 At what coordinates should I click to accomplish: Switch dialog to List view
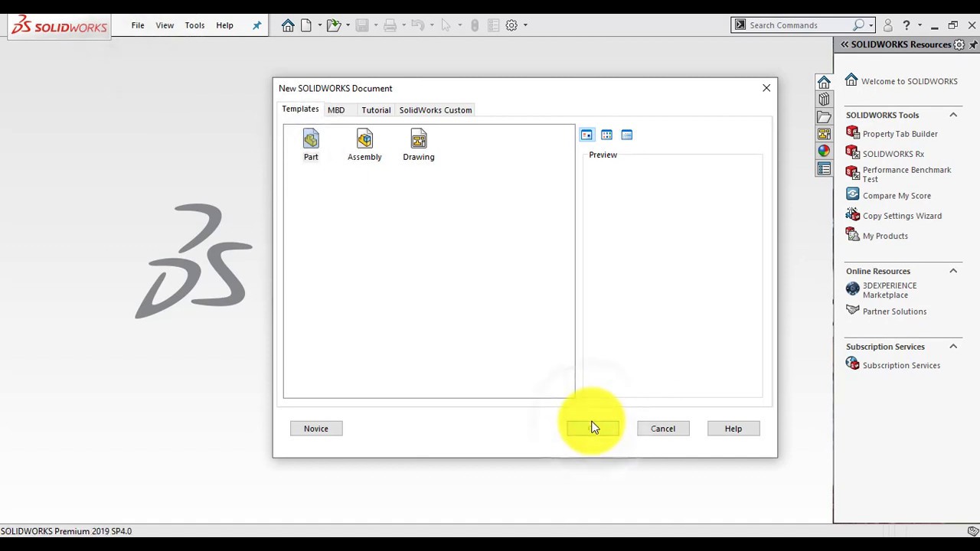click(606, 135)
